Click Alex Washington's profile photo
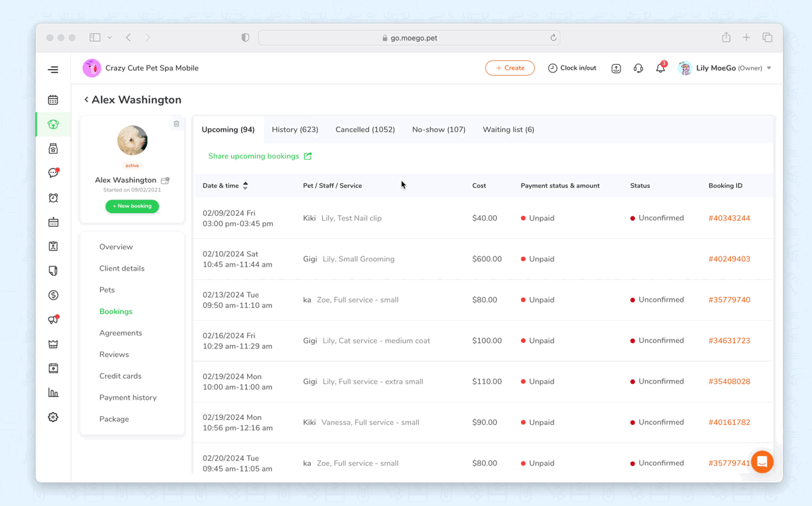This screenshot has height=506, width=812. (132, 141)
